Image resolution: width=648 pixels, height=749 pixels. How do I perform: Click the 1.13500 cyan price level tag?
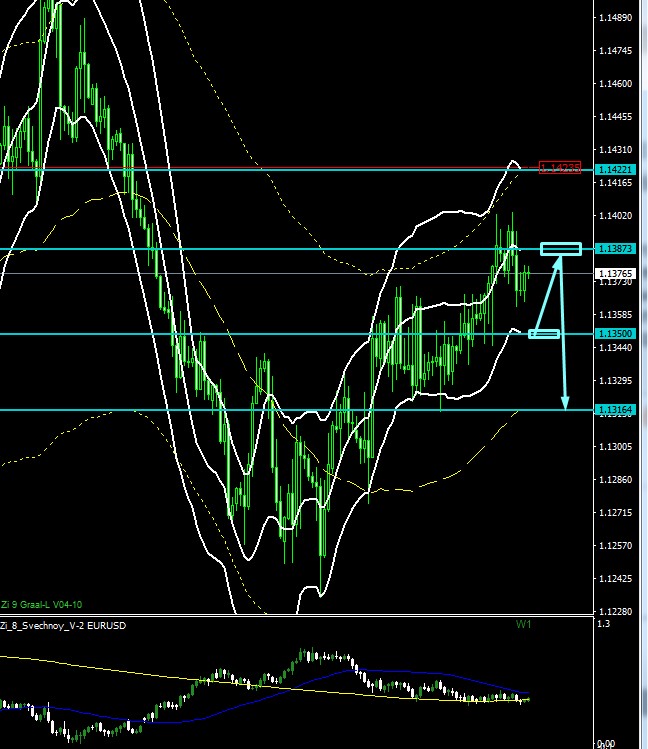tap(615, 334)
